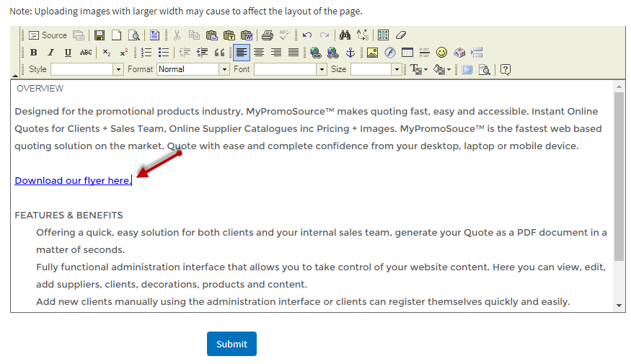Image resolution: width=631 pixels, height=364 pixels.
Task: Click the 'FEATURES & BENEFITS' heading
Action: [69, 216]
